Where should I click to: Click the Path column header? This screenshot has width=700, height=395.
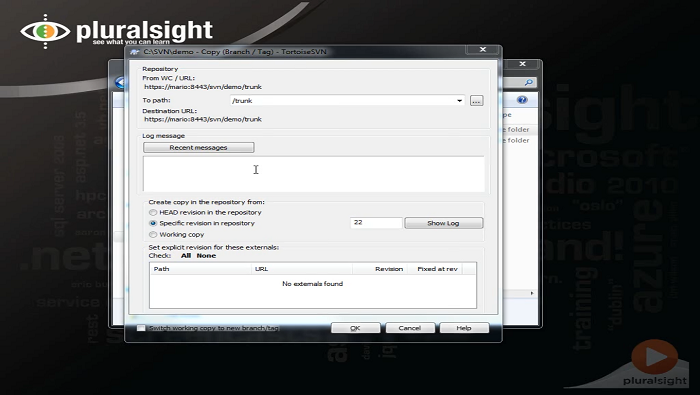point(200,269)
